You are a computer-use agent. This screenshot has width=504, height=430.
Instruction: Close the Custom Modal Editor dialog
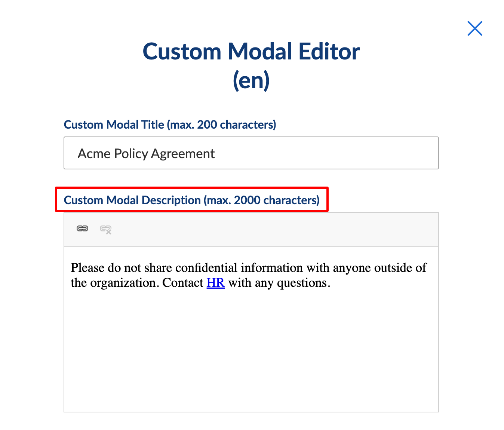(x=475, y=28)
